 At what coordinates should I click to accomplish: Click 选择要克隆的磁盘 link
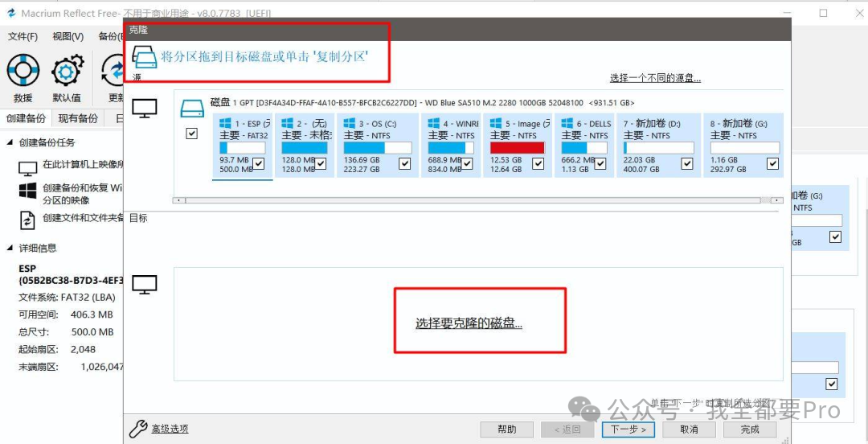(x=469, y=323)
